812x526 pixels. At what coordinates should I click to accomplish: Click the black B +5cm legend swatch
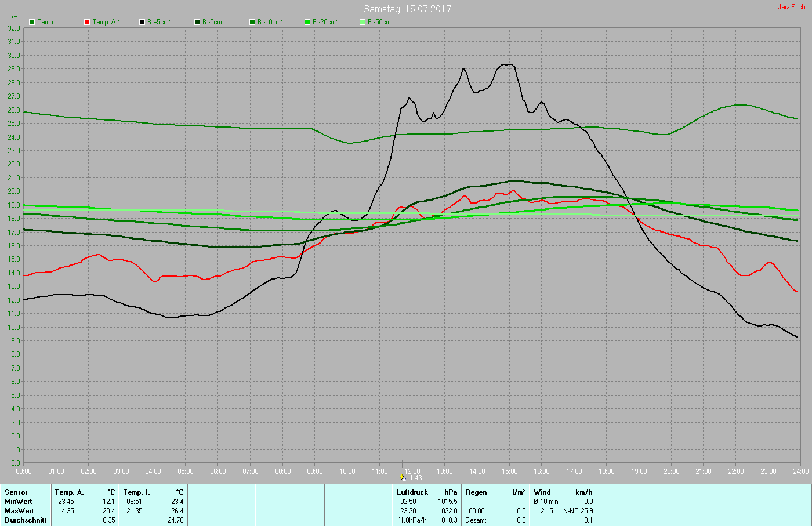(142, 22)
